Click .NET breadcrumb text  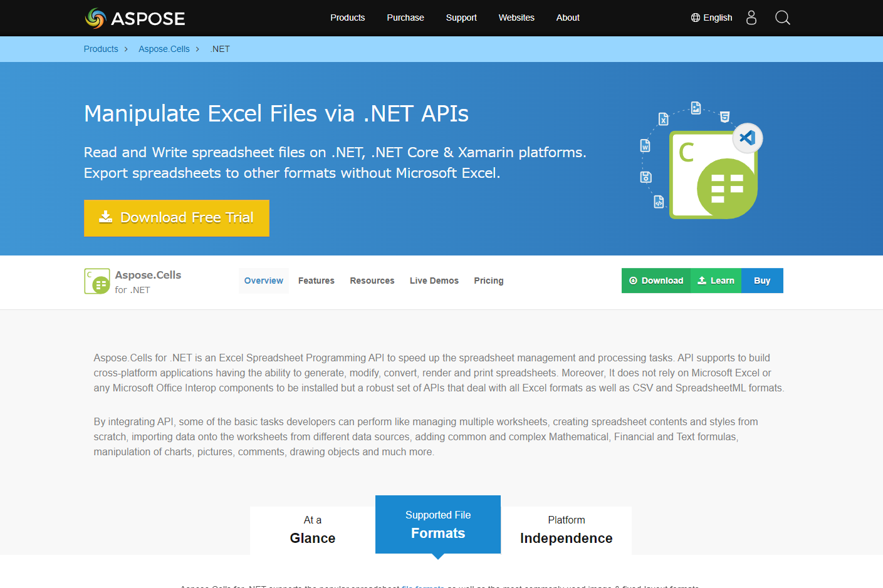220,49
